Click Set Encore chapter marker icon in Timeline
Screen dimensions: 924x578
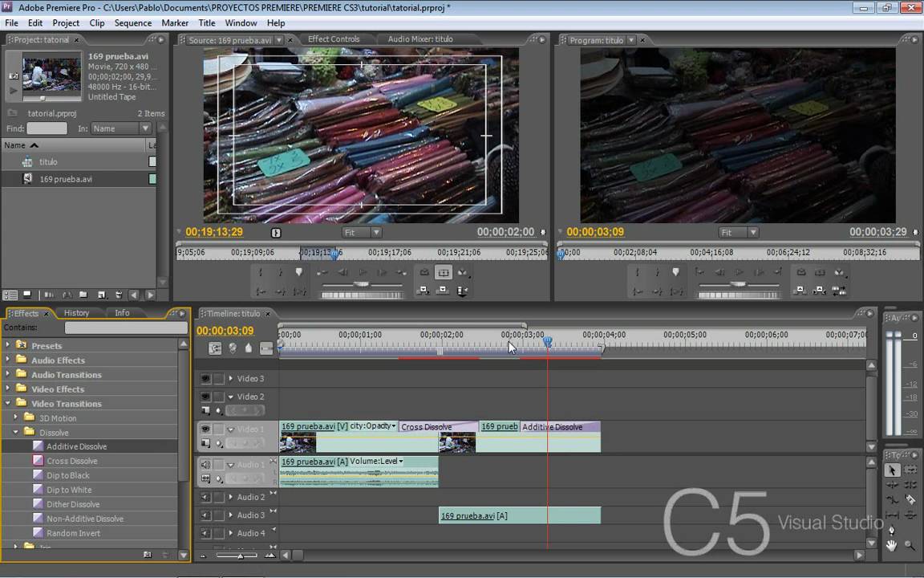(233, 348)
